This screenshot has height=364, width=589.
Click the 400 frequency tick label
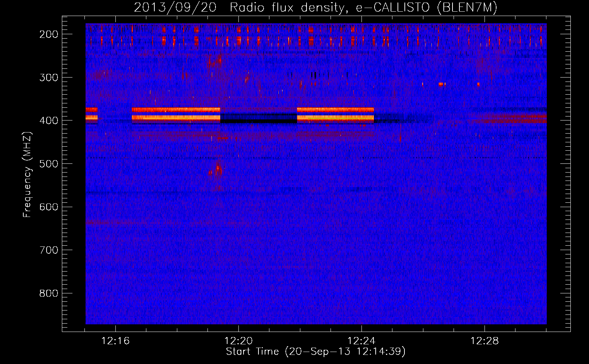(x=49, y=120)
